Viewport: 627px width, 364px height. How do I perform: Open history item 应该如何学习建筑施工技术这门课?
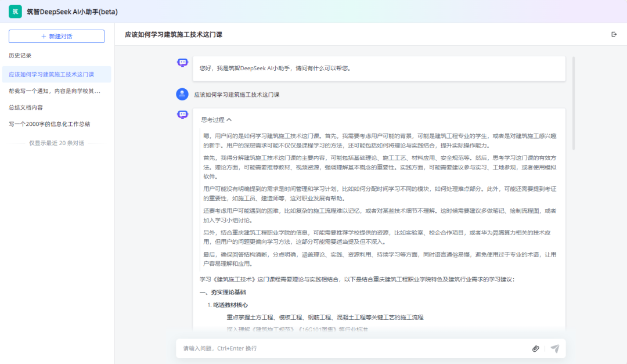click(x=51, y=74)
